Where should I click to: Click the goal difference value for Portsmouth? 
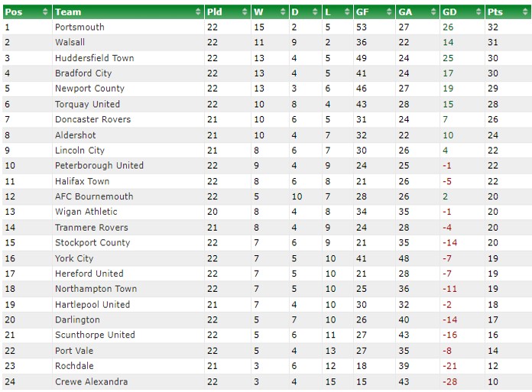click(x=448, y=28)
